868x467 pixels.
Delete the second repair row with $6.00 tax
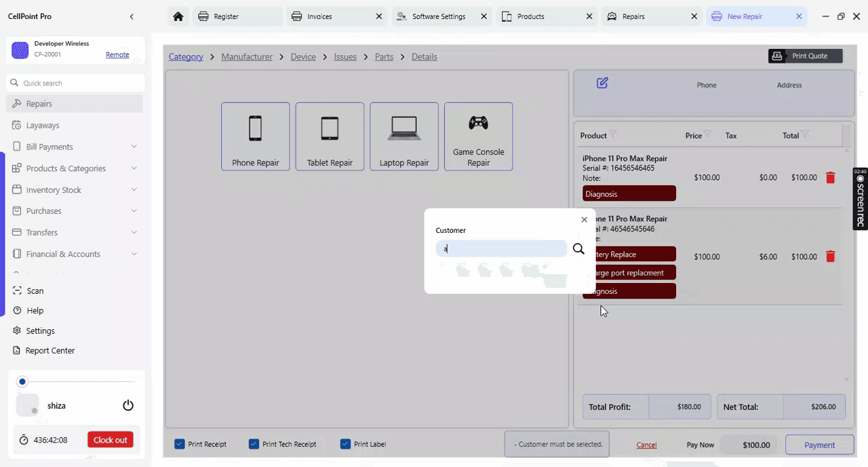point(830,257)
